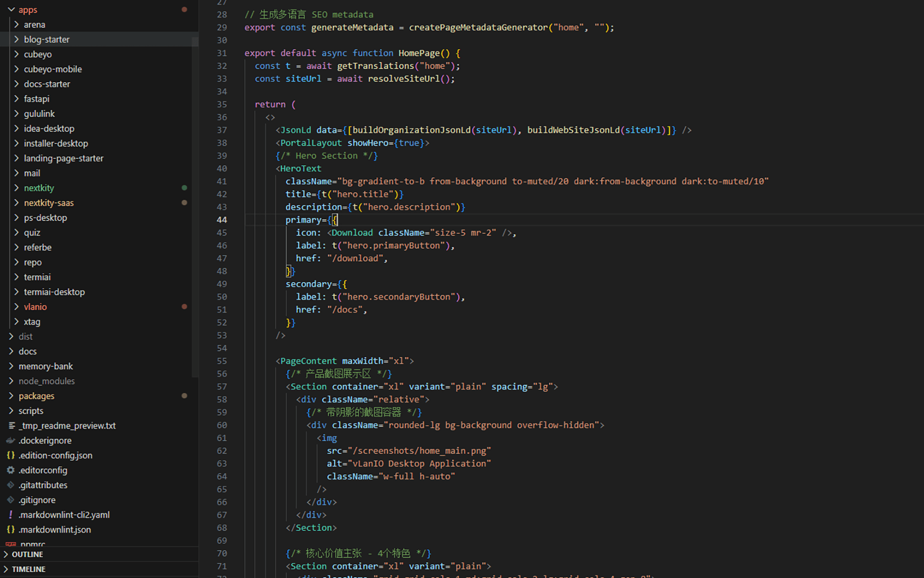Image resolution: width=924 pixels, height=578 pixels.
Task: Select the termiai-desktop folder
Action: 54,292
